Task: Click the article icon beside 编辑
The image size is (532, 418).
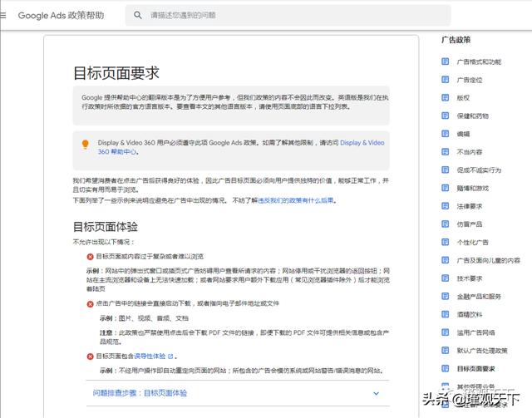Action: (x=446, y=134)
